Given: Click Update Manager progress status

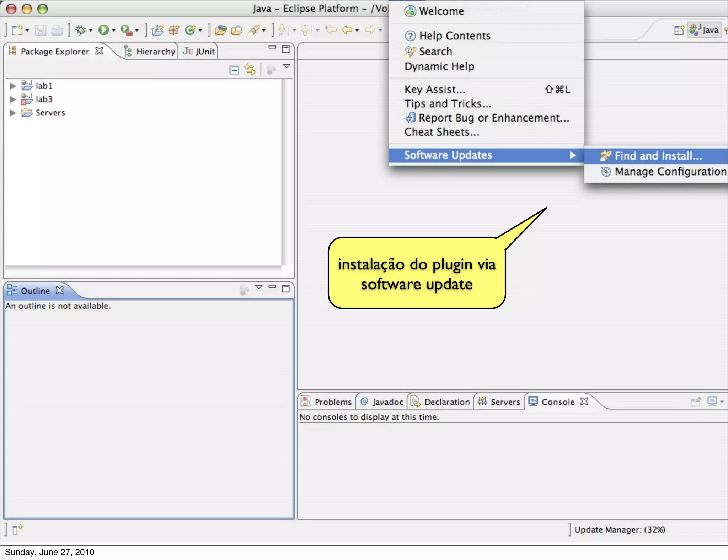Looking at the screenshot, I should [x=619, y=529].
